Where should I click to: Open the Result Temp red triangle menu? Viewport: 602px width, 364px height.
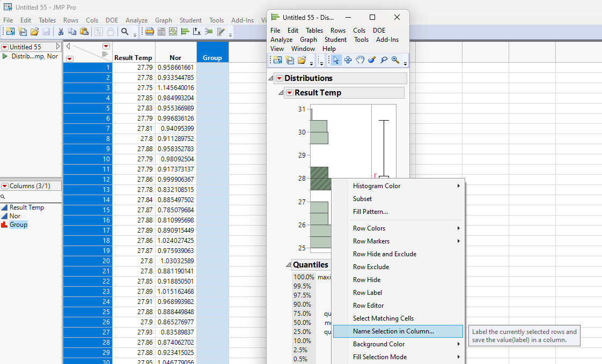click(289, 93)
